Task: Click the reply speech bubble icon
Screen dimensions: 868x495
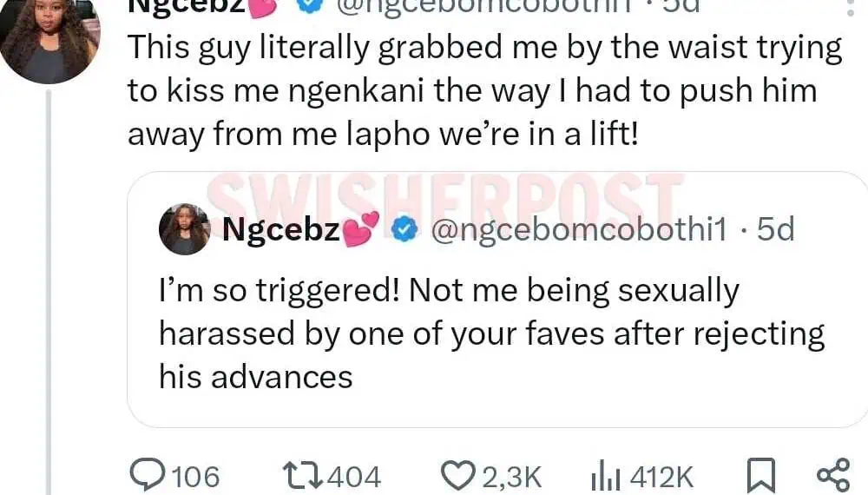Action: tap(148, 475)
